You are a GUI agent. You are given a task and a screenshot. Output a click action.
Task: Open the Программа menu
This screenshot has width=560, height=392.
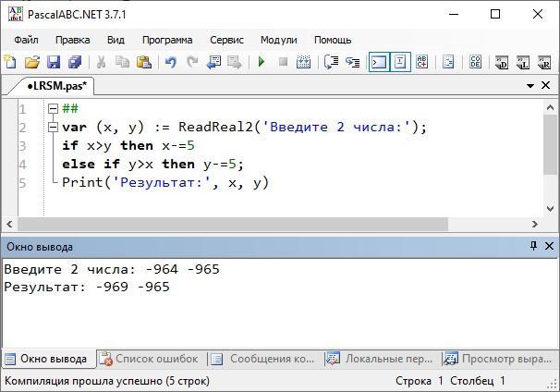click(x=167, y=40)
